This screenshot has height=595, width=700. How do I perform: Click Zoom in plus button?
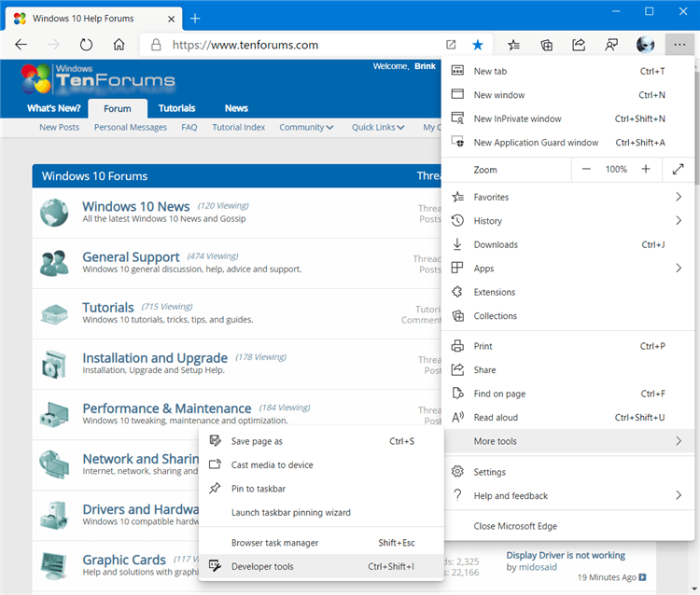click(x=646, y=169)
